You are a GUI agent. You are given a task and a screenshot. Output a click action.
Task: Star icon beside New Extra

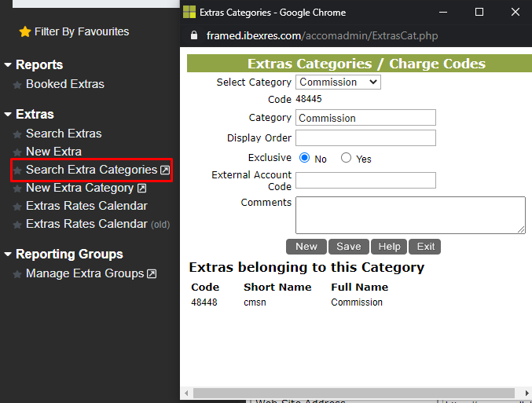(x=17, y=152)
